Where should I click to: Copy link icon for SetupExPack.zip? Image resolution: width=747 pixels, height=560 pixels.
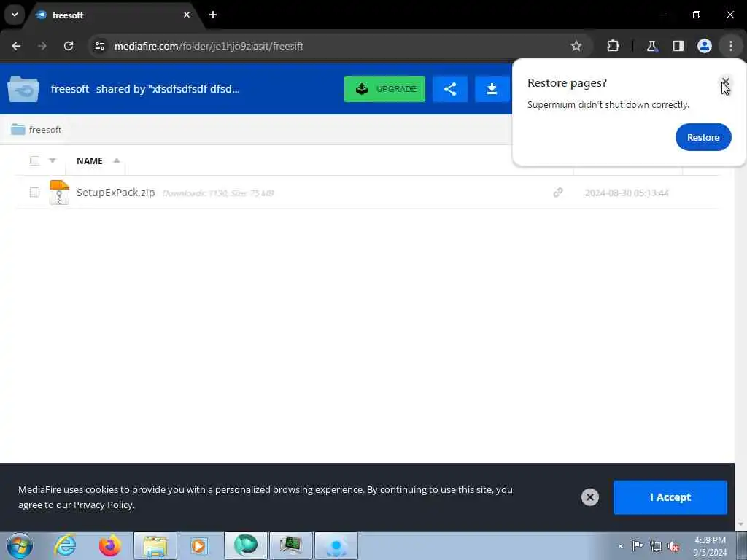pyautogui.click(x=558, y=192)
